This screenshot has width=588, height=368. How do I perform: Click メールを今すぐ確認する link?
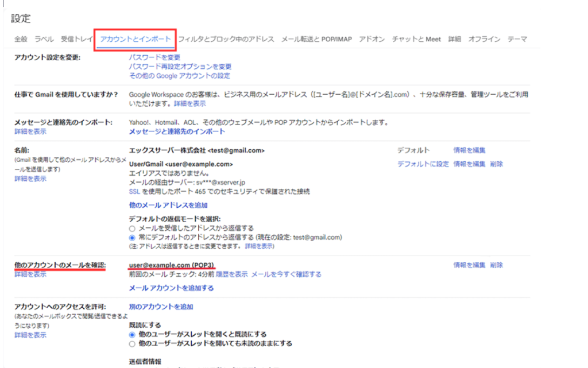[286, 274]
